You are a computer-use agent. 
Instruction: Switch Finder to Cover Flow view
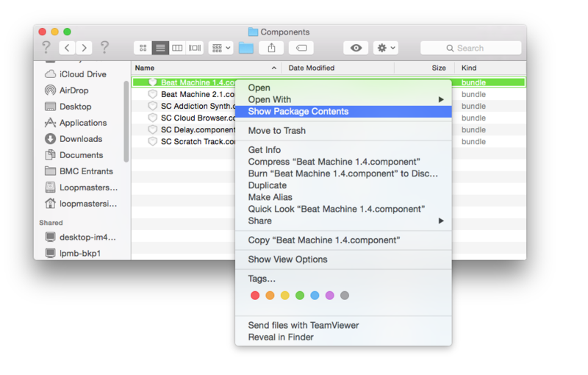coord(195,48)
